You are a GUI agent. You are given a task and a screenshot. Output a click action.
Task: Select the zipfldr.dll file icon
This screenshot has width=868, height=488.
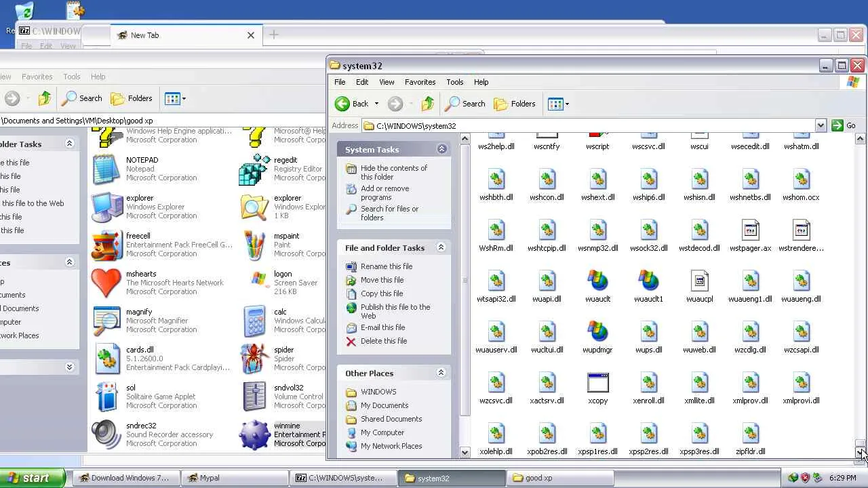750,434
